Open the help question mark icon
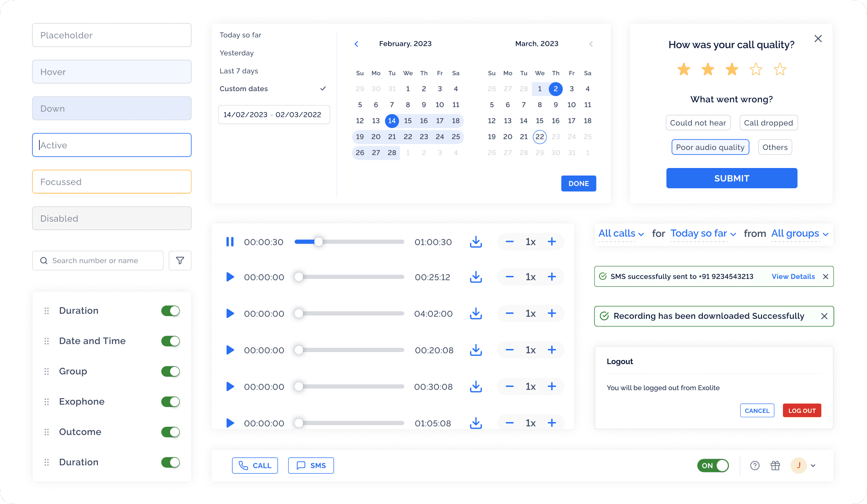Image resolution: width=867 pixels, height=504 pixels. [754, 465]
